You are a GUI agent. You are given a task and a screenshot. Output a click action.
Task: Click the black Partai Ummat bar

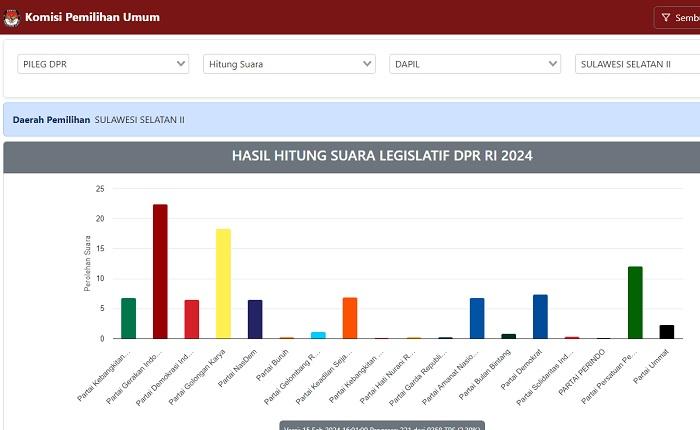(667, 332)
